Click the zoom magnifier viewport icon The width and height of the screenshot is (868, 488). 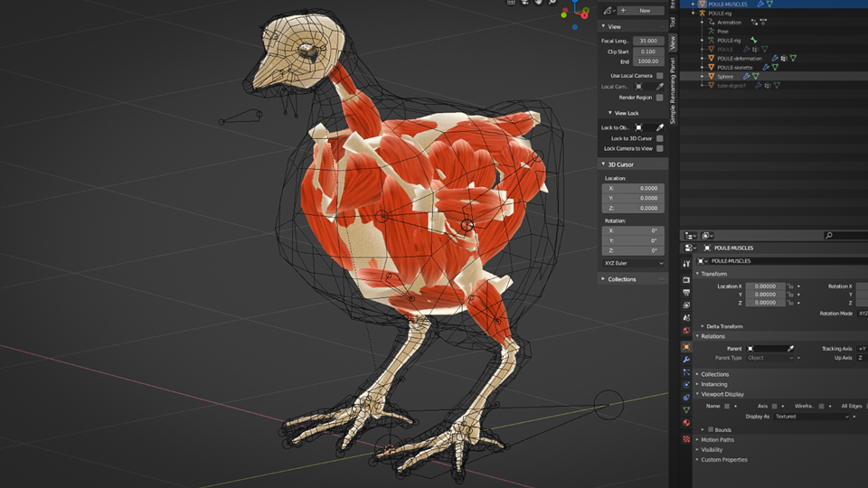pos(552,2)
